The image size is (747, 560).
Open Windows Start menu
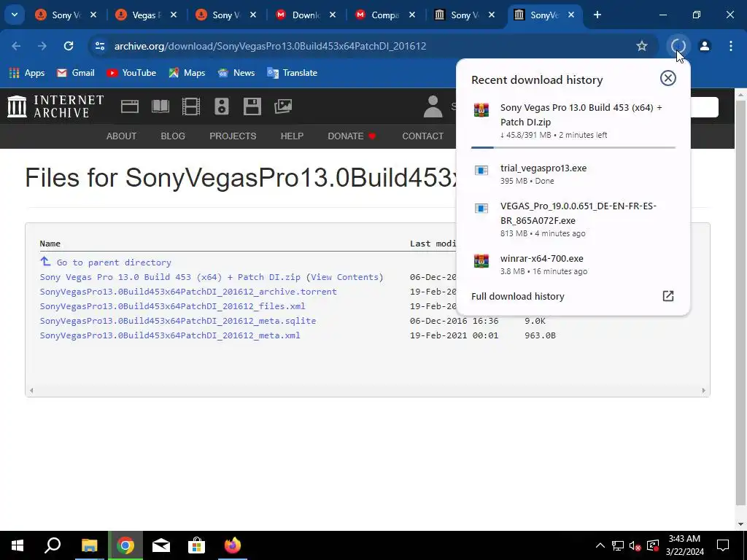click(18, 545)
